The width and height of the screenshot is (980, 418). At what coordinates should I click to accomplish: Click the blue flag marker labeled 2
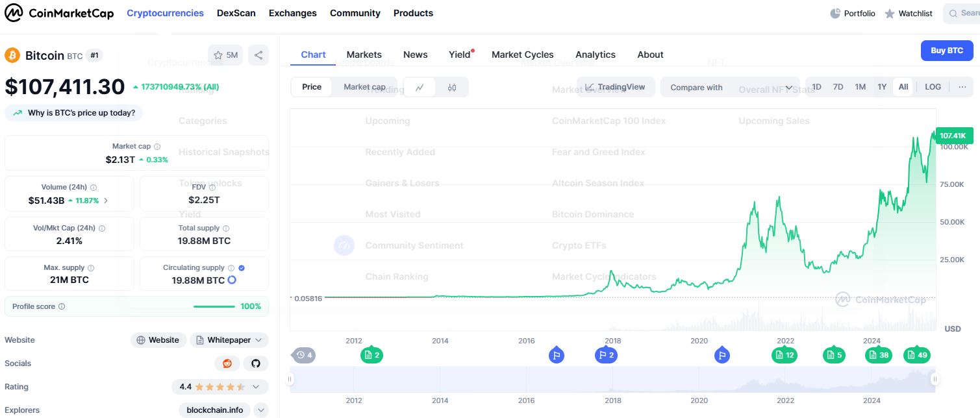point(607,355)
